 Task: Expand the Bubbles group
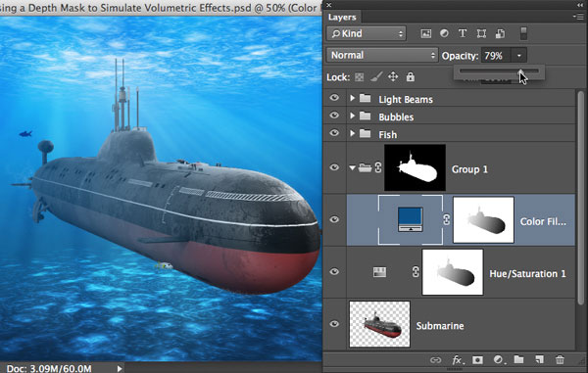click(352, 116)
